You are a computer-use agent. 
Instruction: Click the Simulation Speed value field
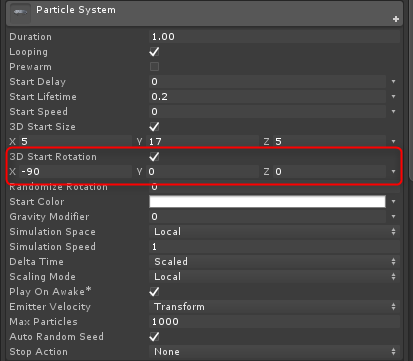275,247
